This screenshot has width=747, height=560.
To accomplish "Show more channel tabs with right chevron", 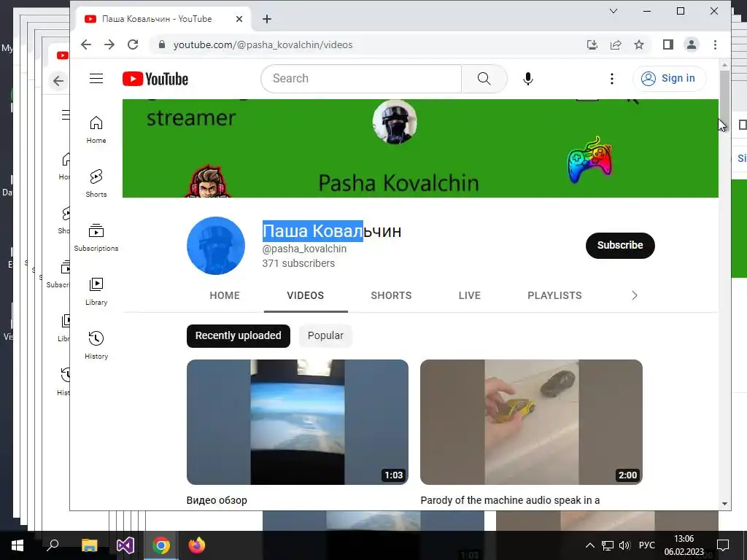I will tap(634, 296).
